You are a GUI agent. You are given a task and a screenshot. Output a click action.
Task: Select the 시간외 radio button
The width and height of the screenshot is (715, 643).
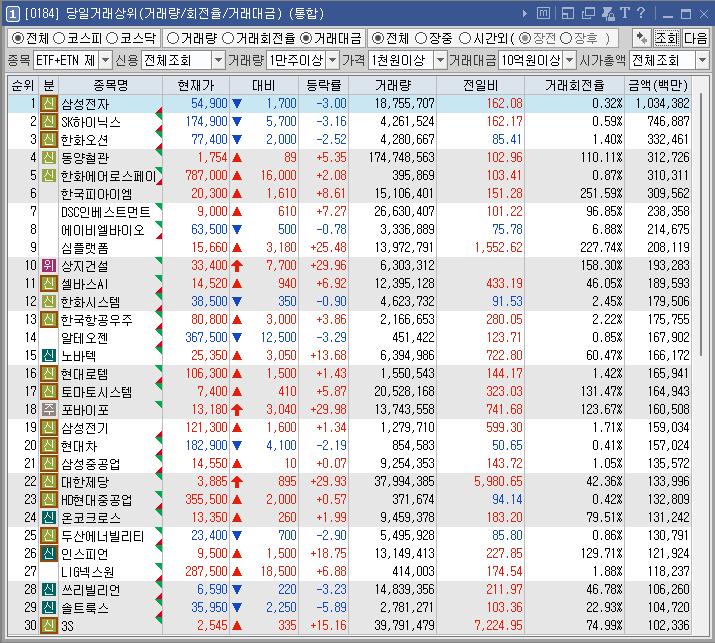pos(464,38)
